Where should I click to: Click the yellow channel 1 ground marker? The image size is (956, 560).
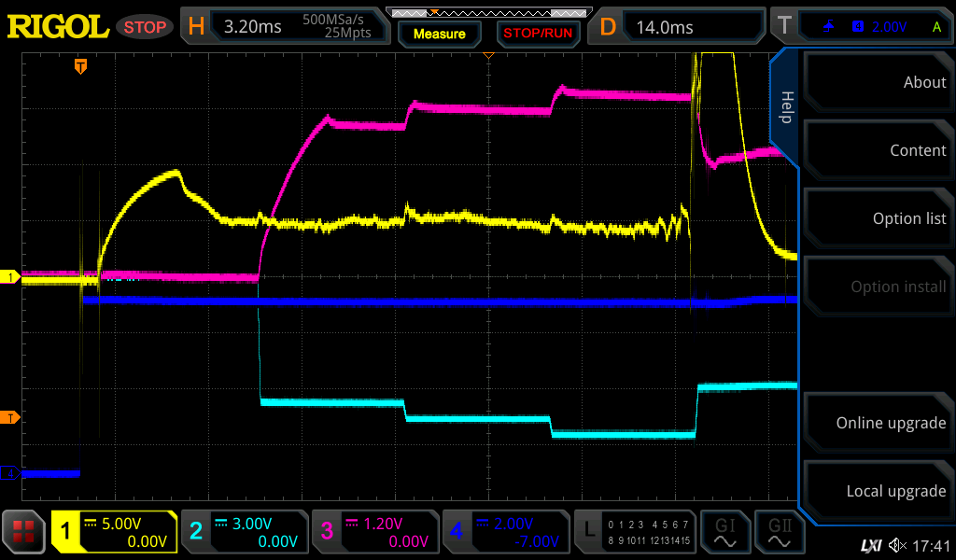11,277
